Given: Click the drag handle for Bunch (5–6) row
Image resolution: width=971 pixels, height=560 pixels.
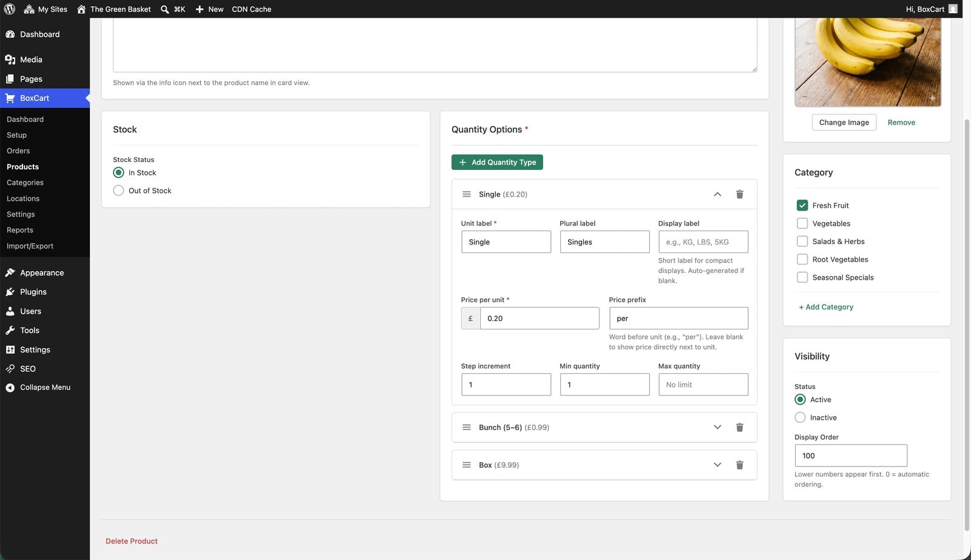Looking at the screenshot, I should click(x=467, y=427).
